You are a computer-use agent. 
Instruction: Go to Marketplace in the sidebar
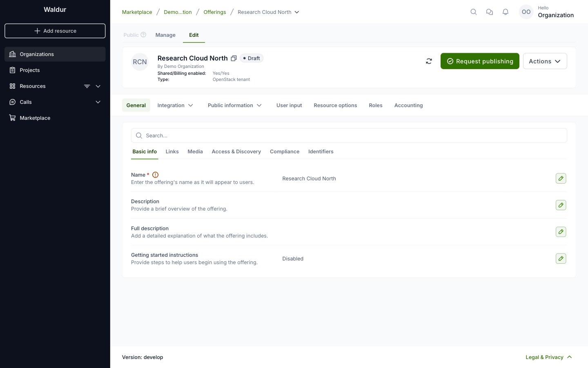pyautogui.click(x=55, y=118)
